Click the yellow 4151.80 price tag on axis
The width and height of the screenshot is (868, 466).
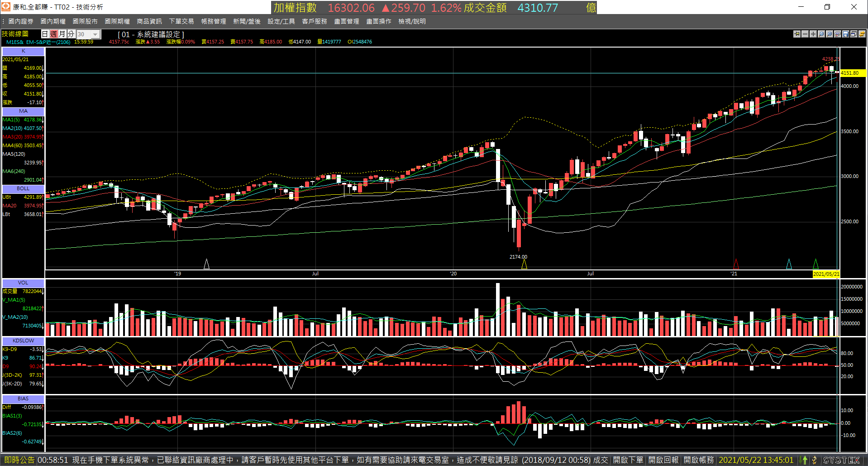pos(853,73)
